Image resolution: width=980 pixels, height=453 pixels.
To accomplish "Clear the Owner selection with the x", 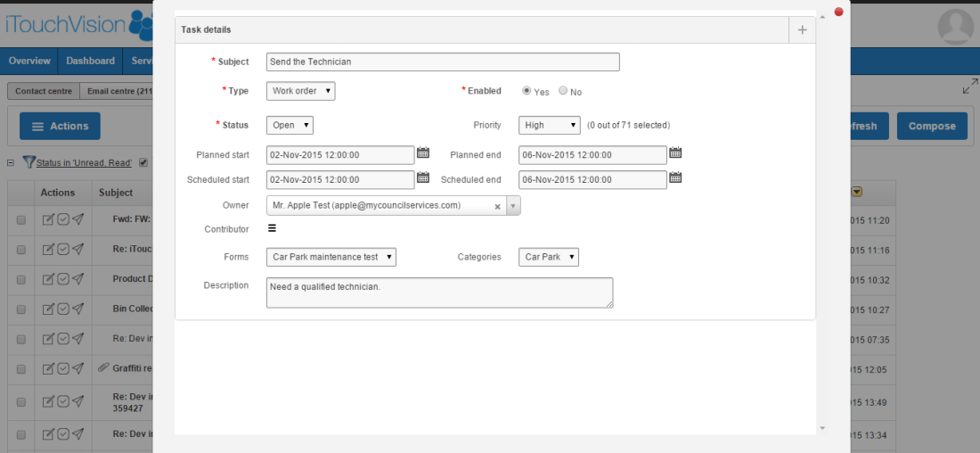I will click(x=497, y=207).
